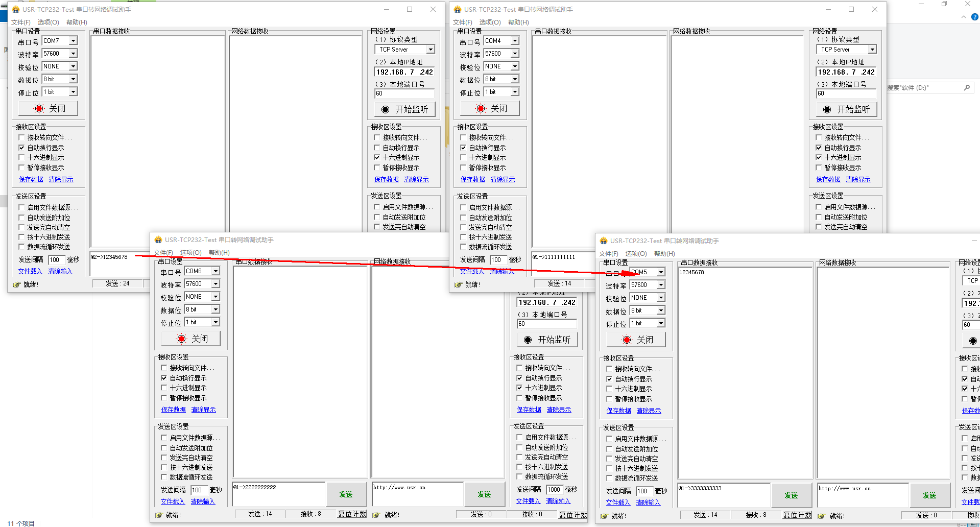This screenshot has width=980, height=527.
Task: Open 帮助(H) menu in COM4 window
Action: 518,22
